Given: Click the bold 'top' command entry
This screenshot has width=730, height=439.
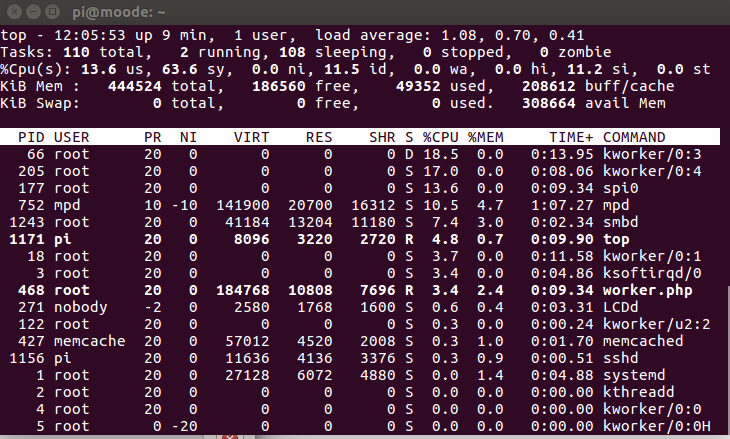Looking at the screenshot, I should click(x=616, y=239).
